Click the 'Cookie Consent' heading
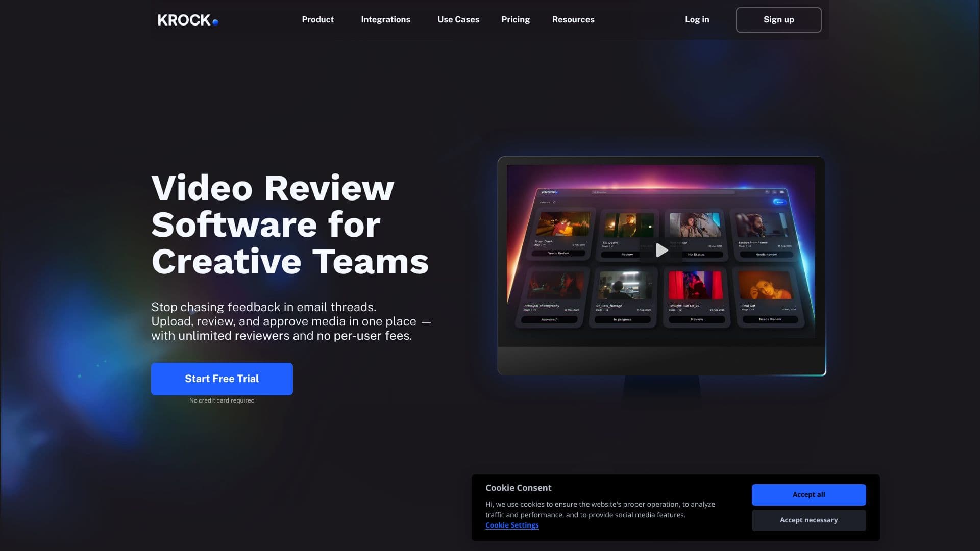Viewport: 980px width, 551px height. (x=519, y=488)
